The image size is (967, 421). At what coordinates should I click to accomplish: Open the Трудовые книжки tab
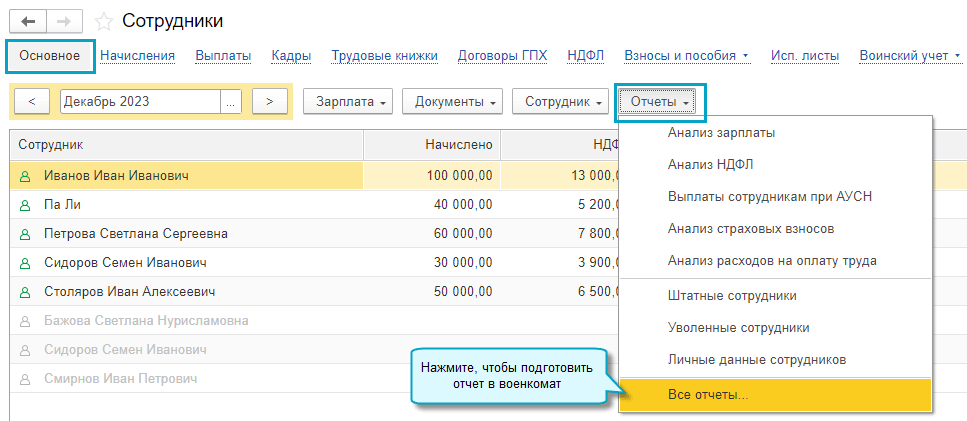pos(384,56)
